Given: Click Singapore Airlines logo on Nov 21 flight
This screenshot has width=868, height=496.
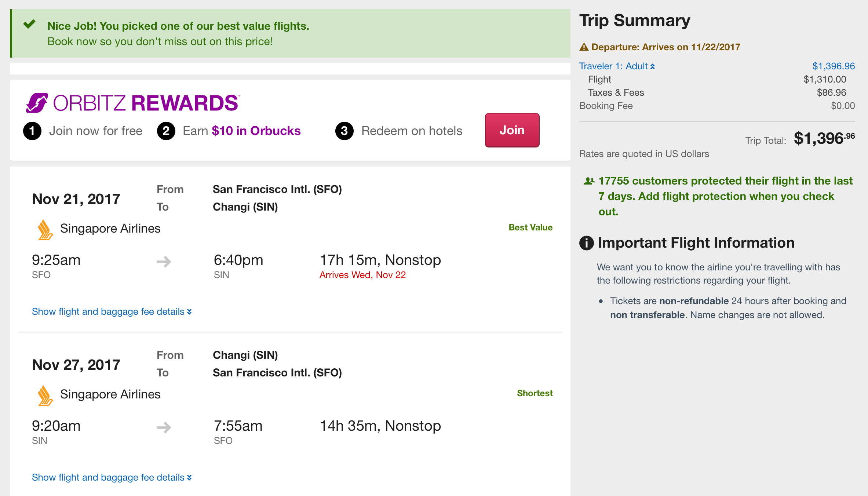Looking at the screenshot, I should tap(45, 230).
